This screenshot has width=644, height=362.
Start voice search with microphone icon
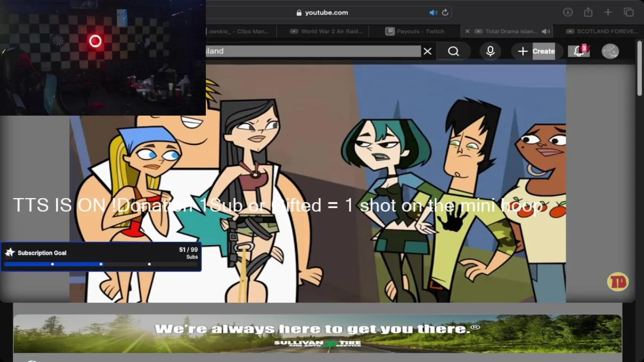(491, 51)
